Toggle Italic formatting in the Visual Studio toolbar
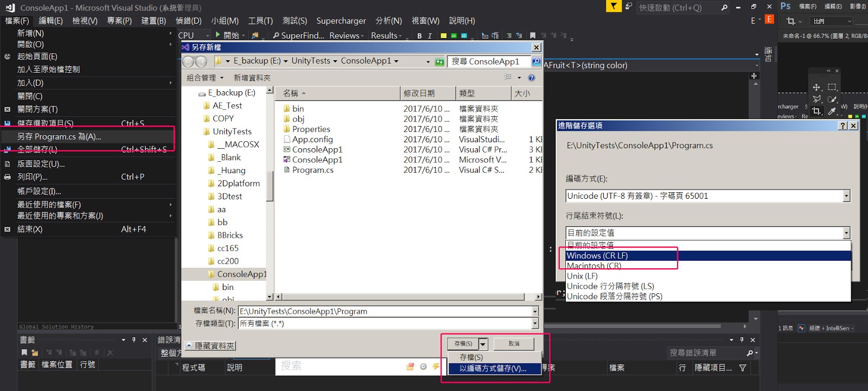 coord(430,36)
